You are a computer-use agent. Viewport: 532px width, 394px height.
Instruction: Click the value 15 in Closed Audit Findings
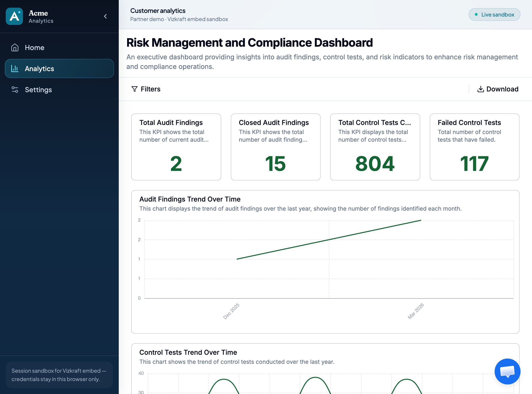(276, 164)
